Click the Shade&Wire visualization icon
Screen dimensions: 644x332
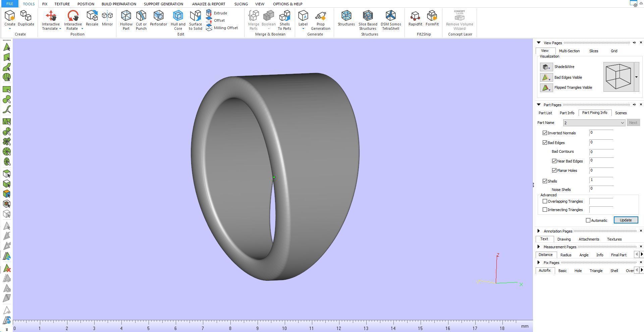pyautogui.click(x=546, y=67)
